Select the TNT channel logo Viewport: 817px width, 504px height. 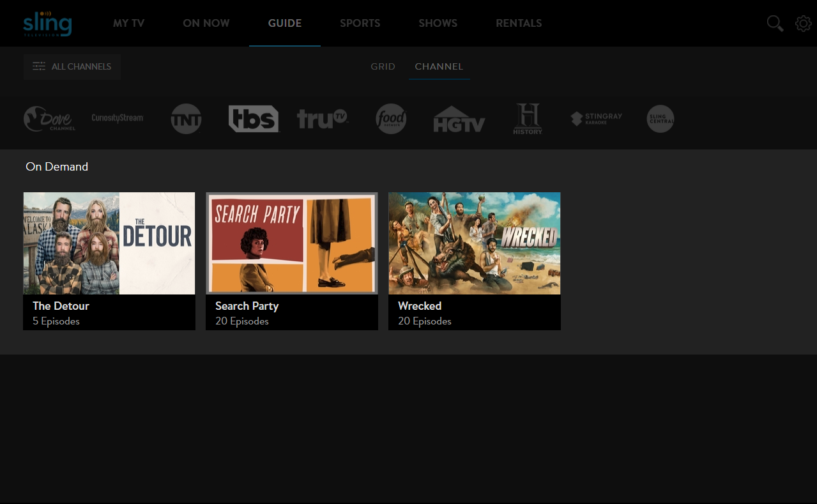(187, 119)
